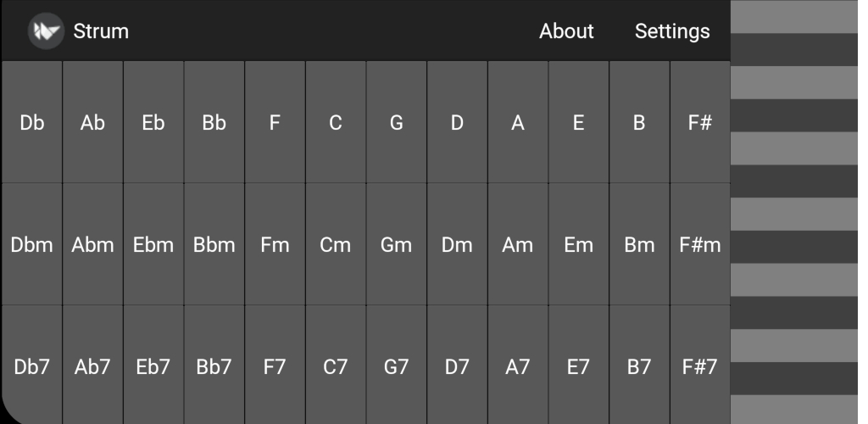Click the Strum app logo icon

(x=46, y=31)
